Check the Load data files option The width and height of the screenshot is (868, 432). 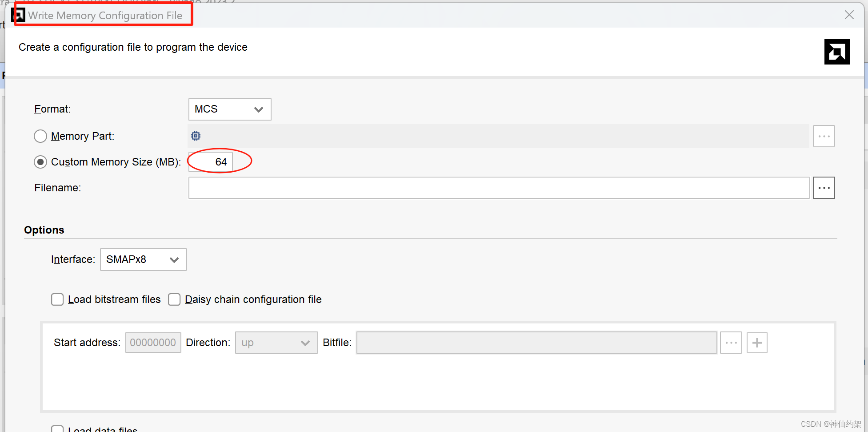pos(58,428)
